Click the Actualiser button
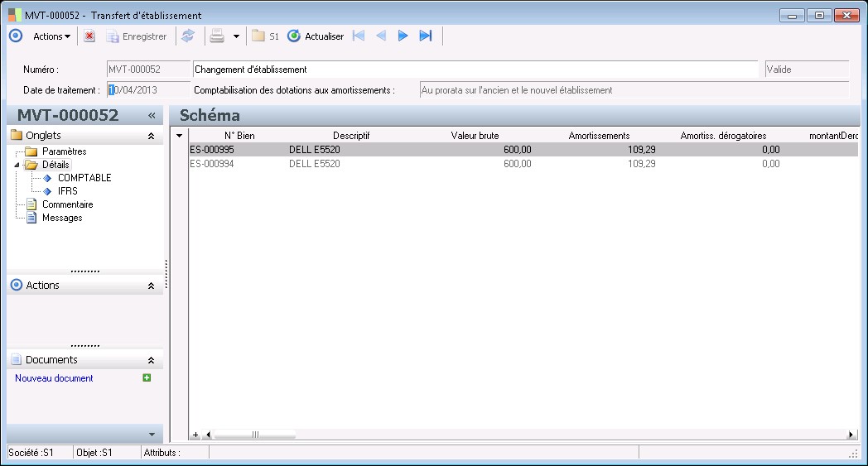The height and width of the screenshot is (466, 868). (316, 36)
